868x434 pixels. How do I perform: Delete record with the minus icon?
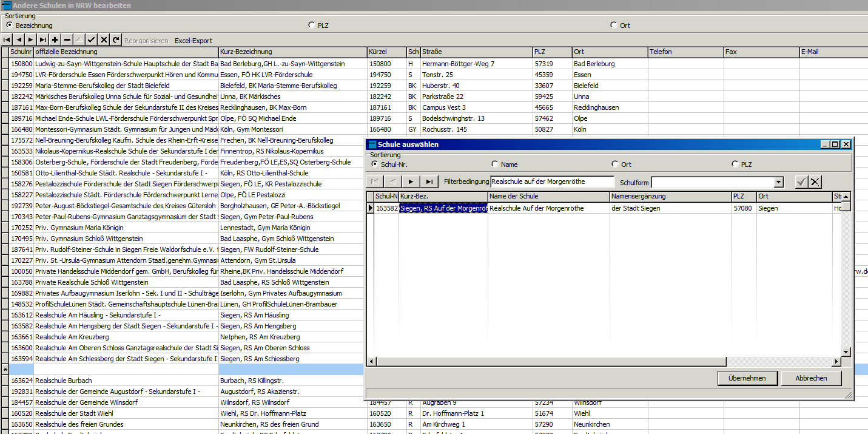(x=67, y=40)
